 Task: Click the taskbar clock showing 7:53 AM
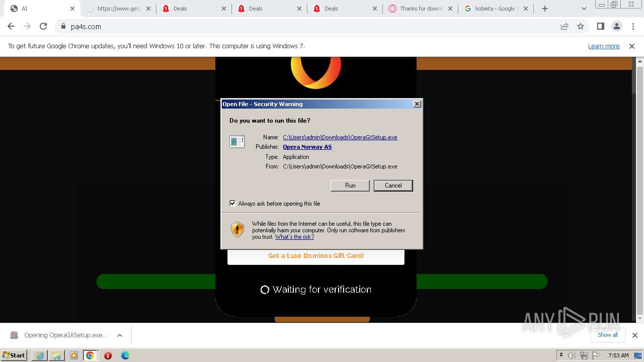click(618, 355)
